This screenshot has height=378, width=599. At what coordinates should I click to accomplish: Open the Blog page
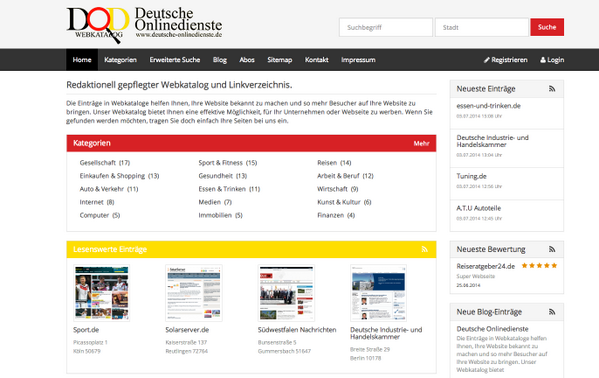tap(220, 60)
